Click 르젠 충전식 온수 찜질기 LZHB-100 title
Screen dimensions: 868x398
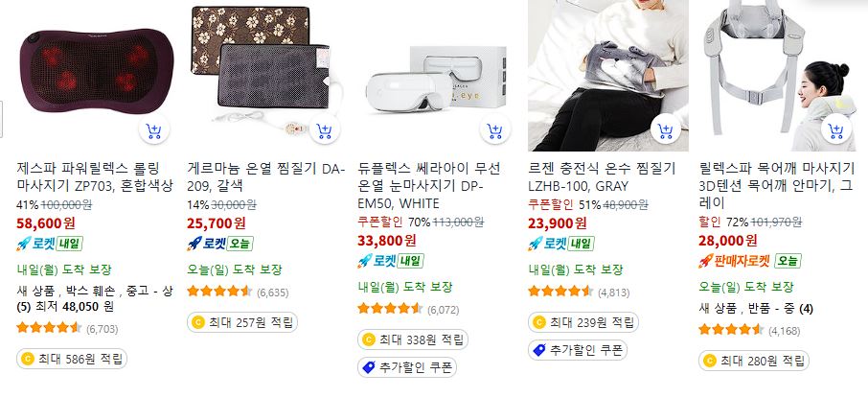click(x=603, y=176)
